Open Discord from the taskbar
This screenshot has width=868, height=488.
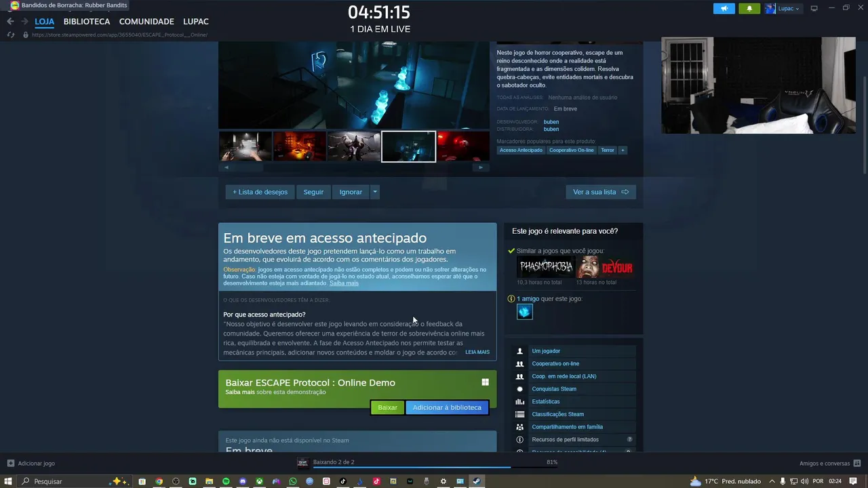[243, 481]
